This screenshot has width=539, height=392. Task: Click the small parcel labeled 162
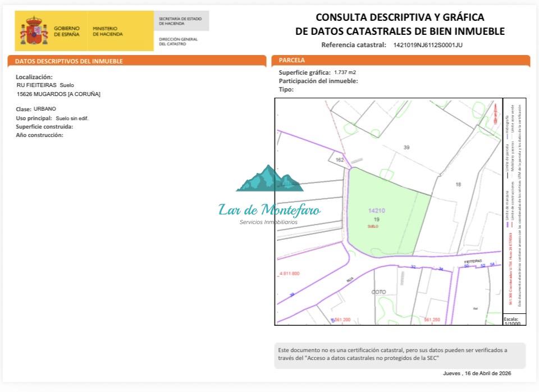[340, 159]
